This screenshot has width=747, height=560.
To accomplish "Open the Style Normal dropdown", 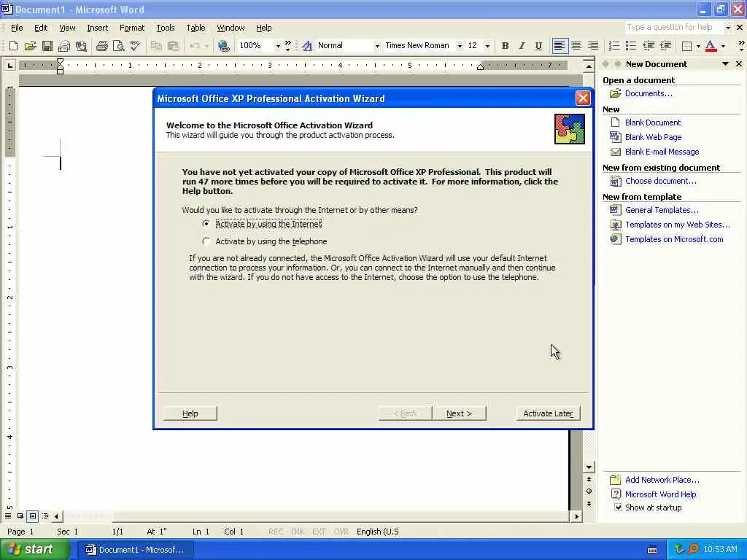I will (377, 46).
